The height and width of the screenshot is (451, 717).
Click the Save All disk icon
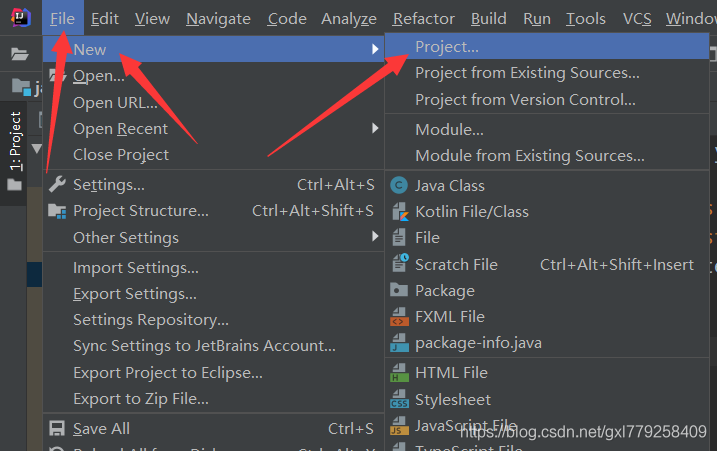click(57, 429)
